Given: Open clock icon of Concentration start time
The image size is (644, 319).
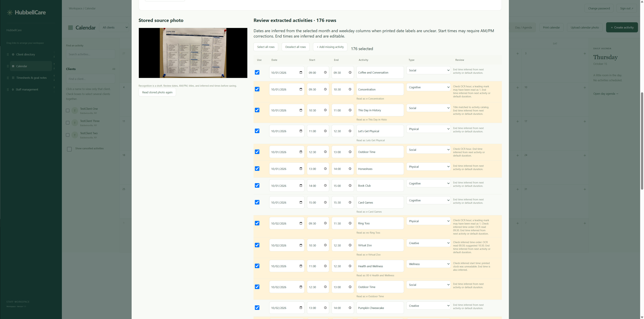Looking at the screenshot, I should tap(325, 89).
